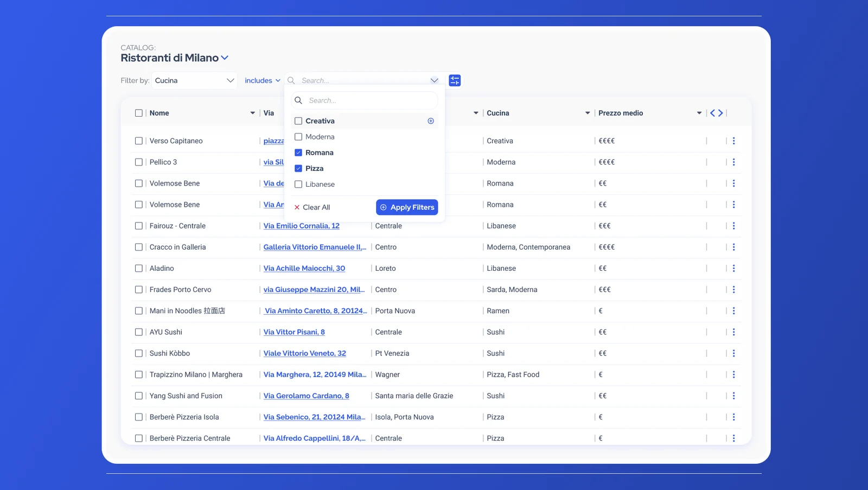Click the search magnifier in dropdown panel
Screen dimensions: 868x490
tap(298, 100)
